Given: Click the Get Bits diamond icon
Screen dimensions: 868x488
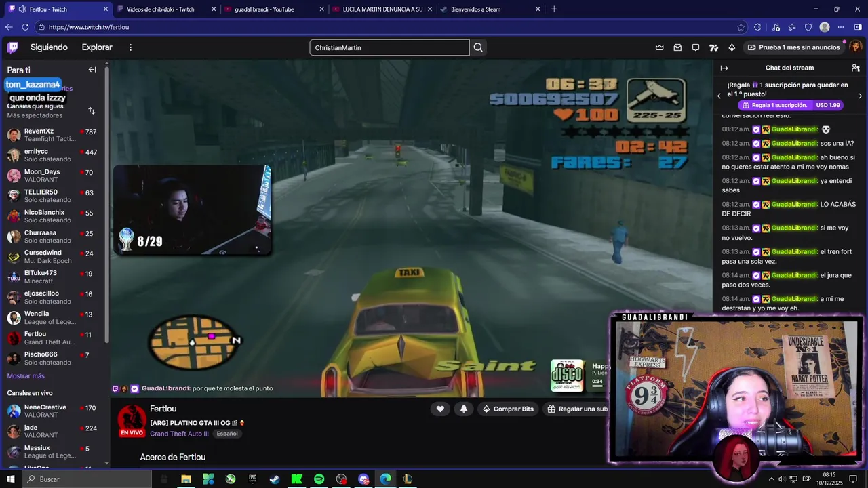Looking at the screenshot, I should [732, 47].
